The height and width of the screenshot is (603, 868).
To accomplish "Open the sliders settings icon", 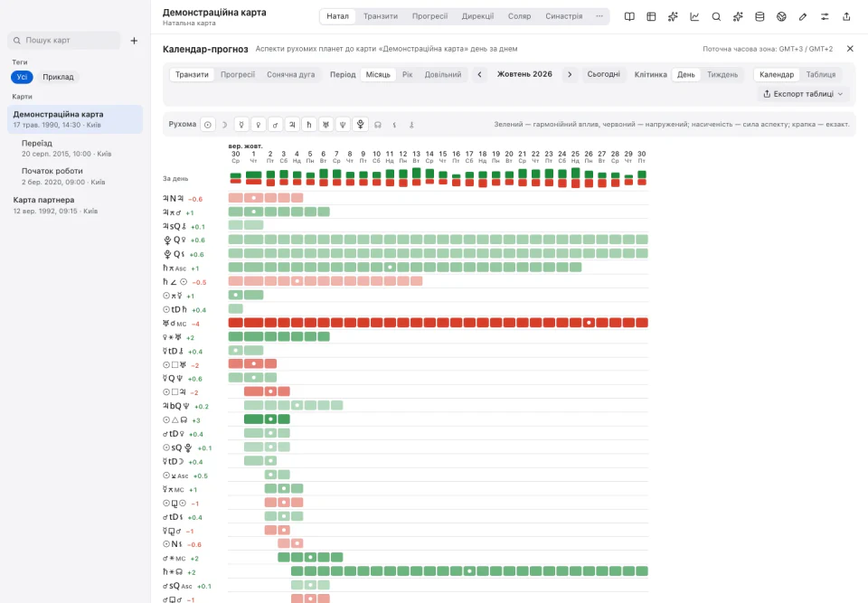I will 825,16.
